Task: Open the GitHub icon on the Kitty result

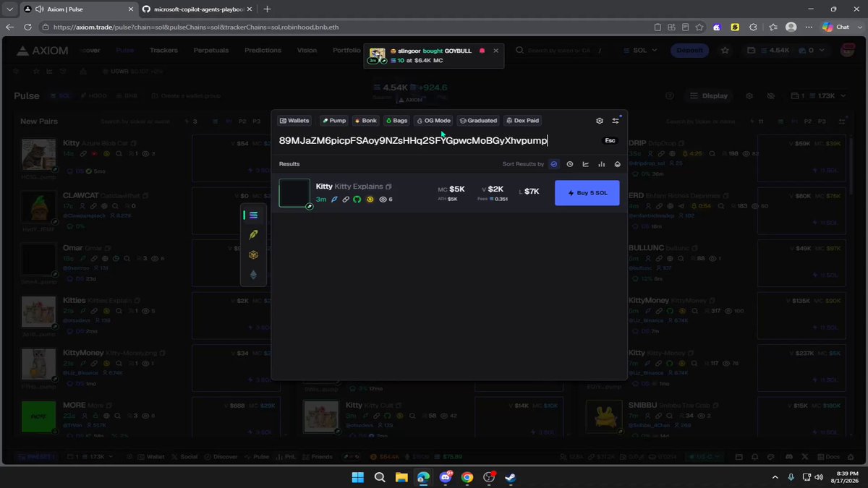Action: click(x=357, y=199)
